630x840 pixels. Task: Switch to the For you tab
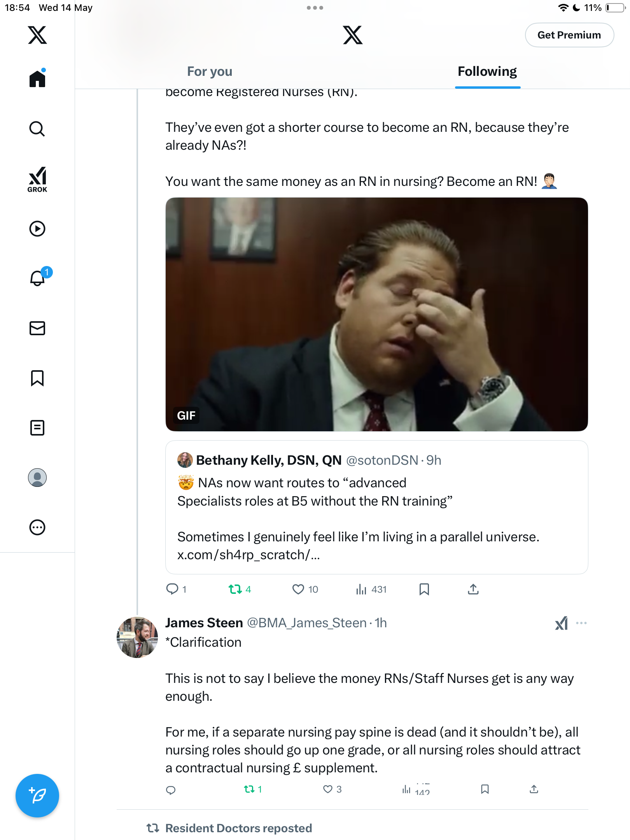tap(210, 72)
